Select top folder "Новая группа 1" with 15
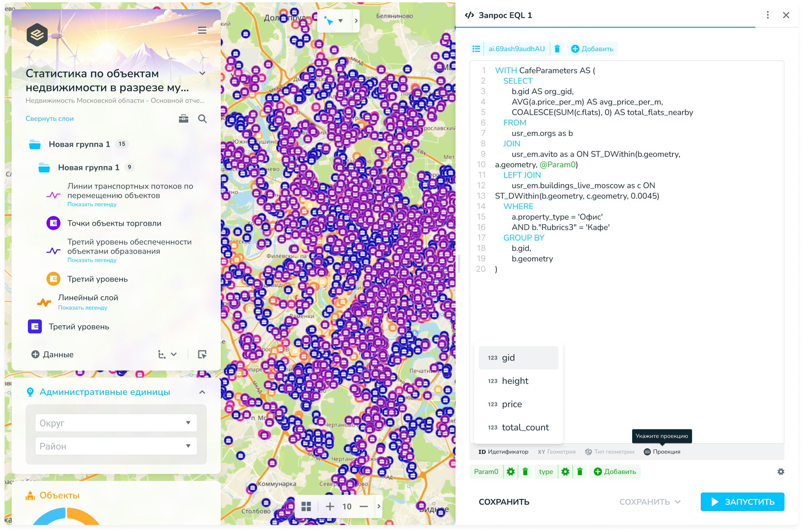 click(x=79, y=144)
